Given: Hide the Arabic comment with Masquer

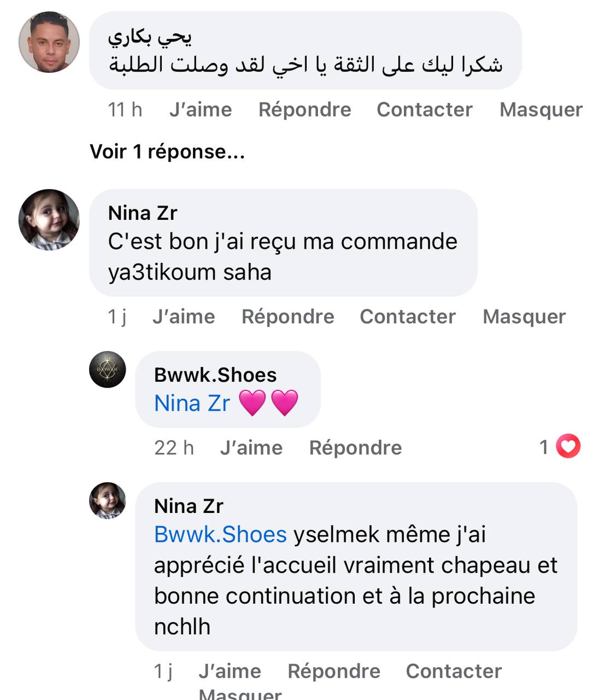Looking at the screenshot, I should coord(541,109).
